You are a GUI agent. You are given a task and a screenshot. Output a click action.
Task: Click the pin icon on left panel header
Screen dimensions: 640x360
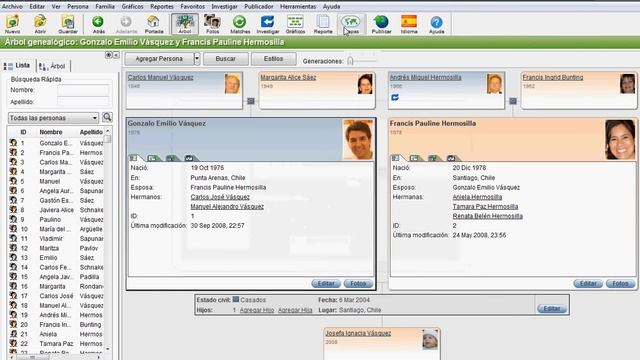pos(109,55)
